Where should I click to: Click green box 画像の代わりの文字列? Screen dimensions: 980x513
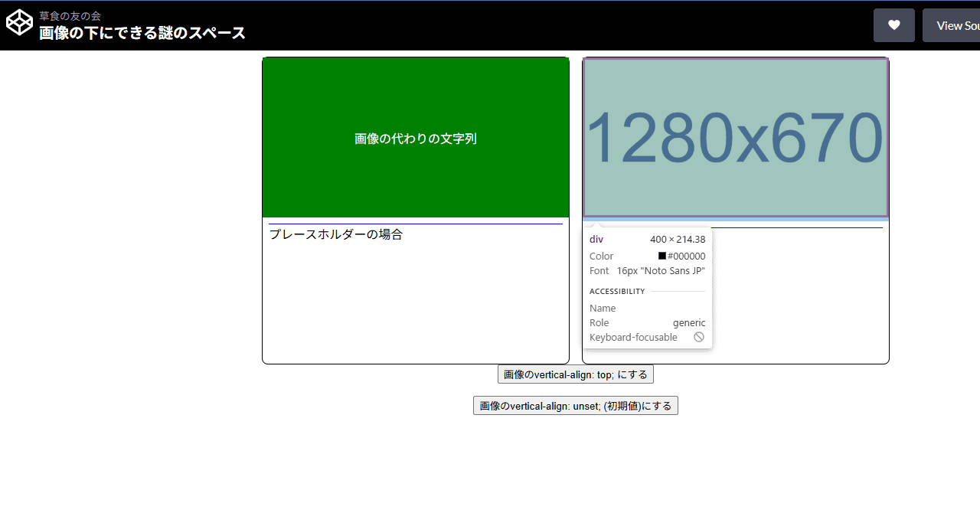[x=416, y=138]
